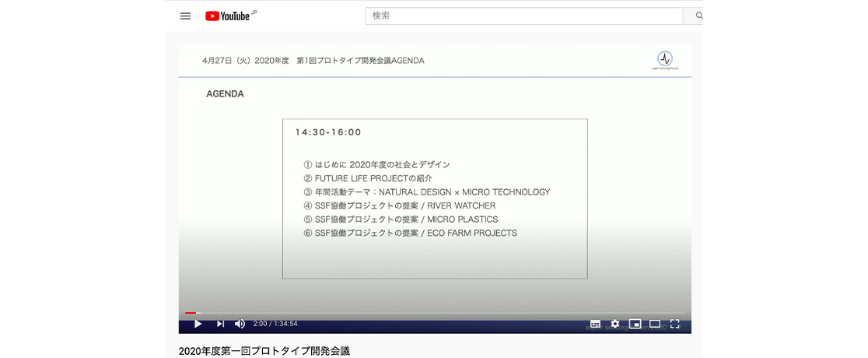Enter fullscreen mode

pyautogui.click(x=675, y=324)
